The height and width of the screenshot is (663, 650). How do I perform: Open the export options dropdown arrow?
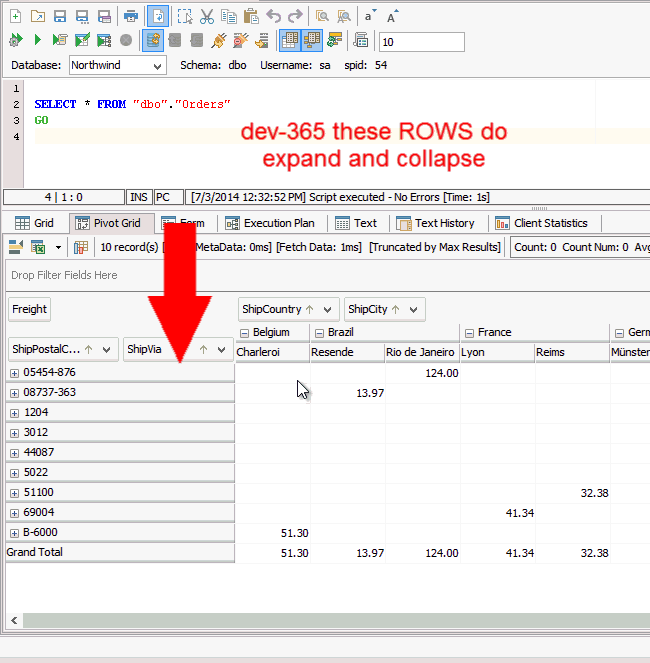pyautogui.click(x=58, y=247)
